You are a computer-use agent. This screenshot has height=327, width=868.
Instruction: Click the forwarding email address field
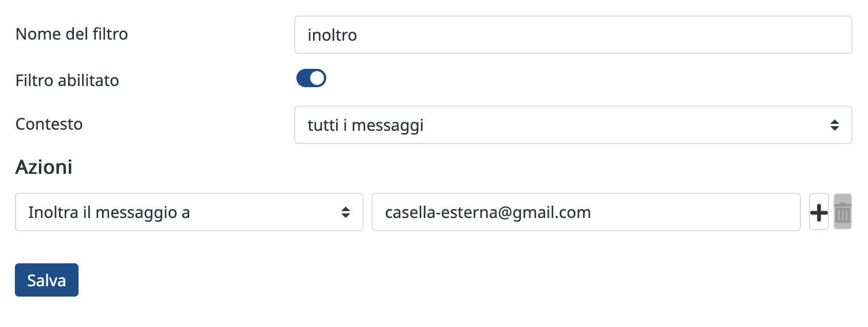pos(586,212)
